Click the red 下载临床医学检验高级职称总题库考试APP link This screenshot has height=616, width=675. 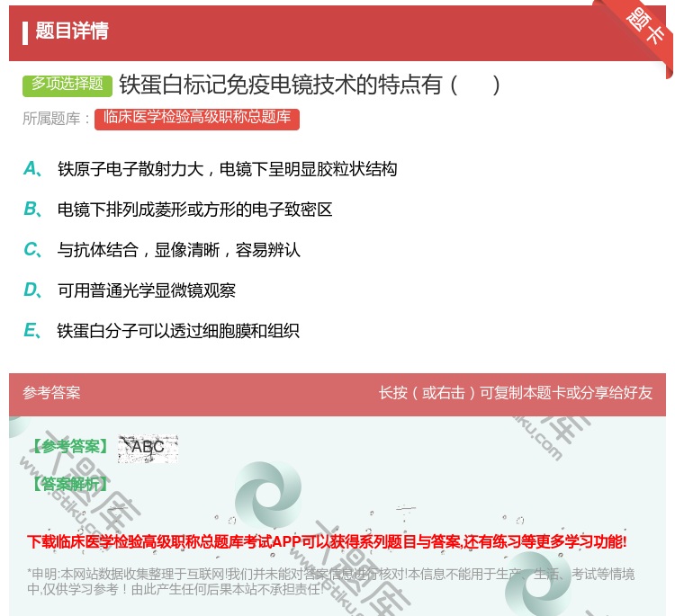(x=327, y=541)
